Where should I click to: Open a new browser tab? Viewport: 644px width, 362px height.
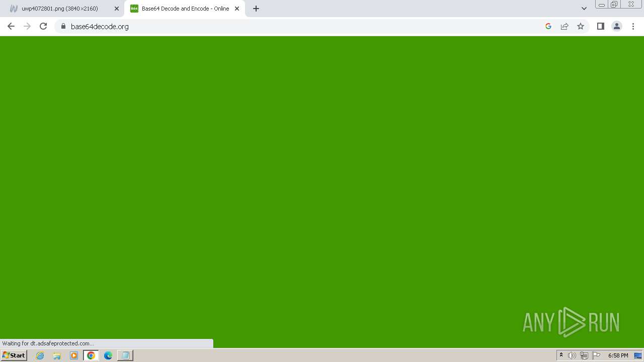(256, 9)
